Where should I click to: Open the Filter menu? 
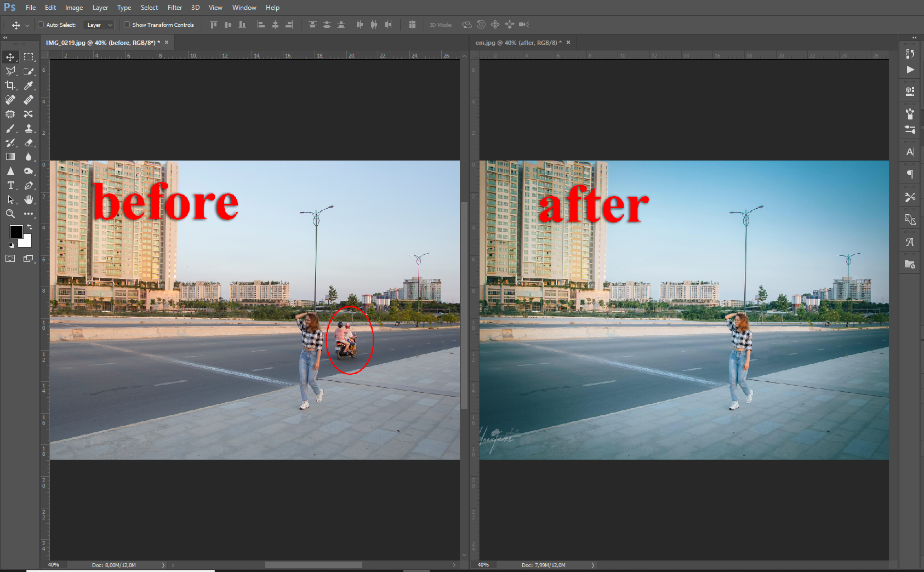click(x=174, y=7)
